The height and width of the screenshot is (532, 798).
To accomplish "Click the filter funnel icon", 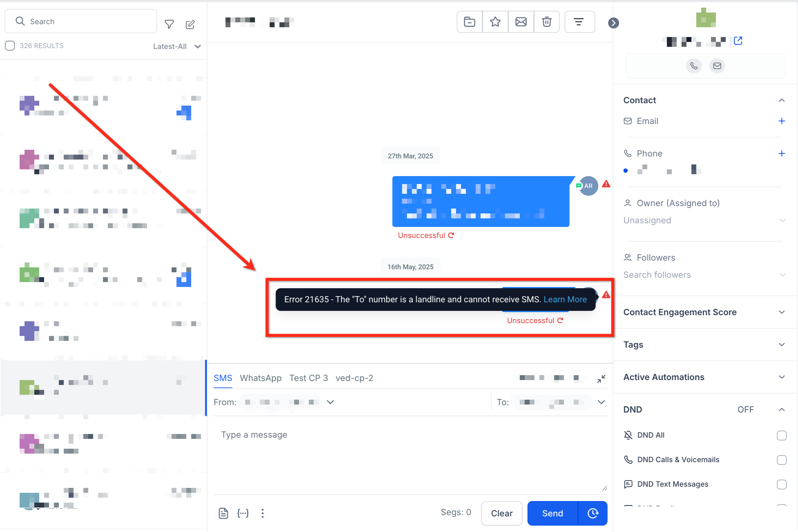I will 169,24.
